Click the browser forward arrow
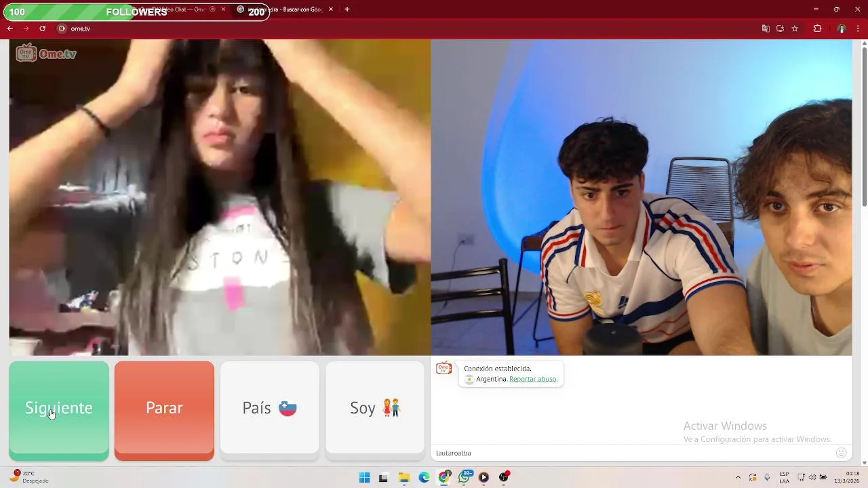 tap(26, 28)
